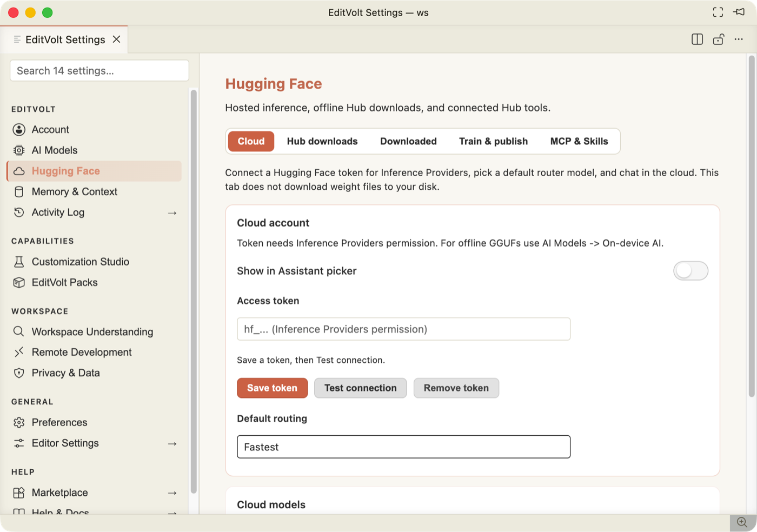This screenshot has width=757, height=532.
Task: Open the Hub downloads tab
Action: click(322, 142)
